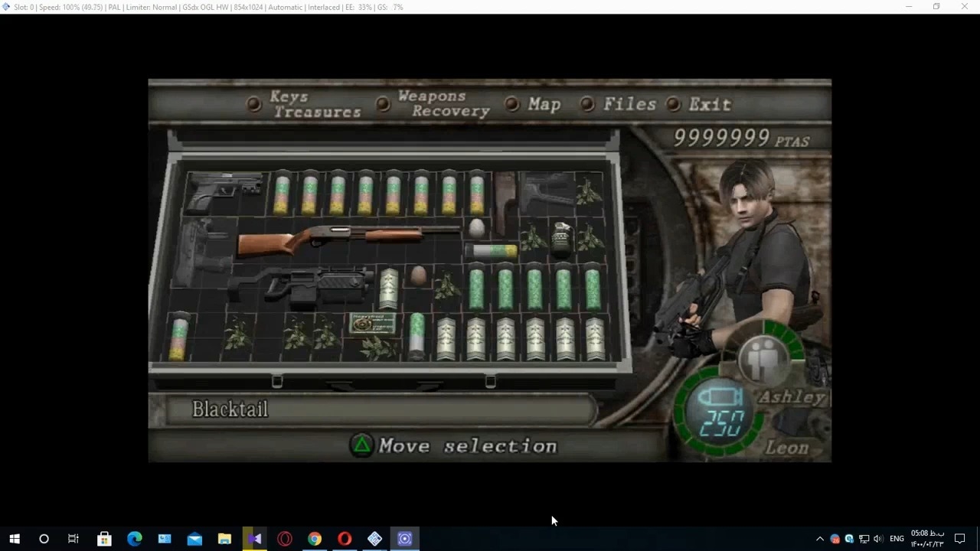This screenshot has height=551, width=980.
Task: Open the Map menu option
Action: coord(544,104)
